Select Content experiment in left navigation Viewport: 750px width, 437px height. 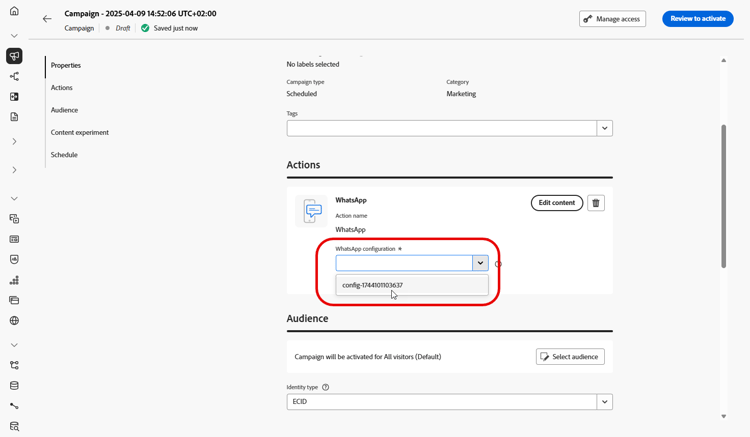(80, 132)
